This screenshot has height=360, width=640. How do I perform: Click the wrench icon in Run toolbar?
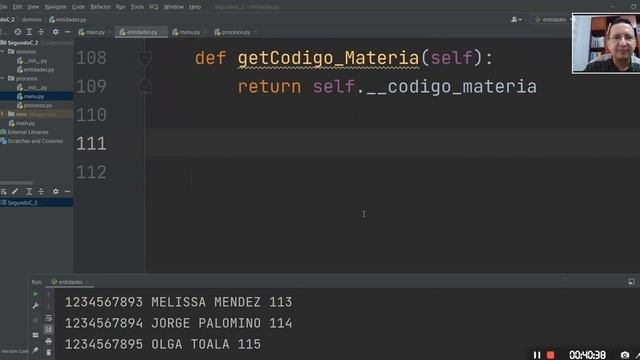pos(36,306)
